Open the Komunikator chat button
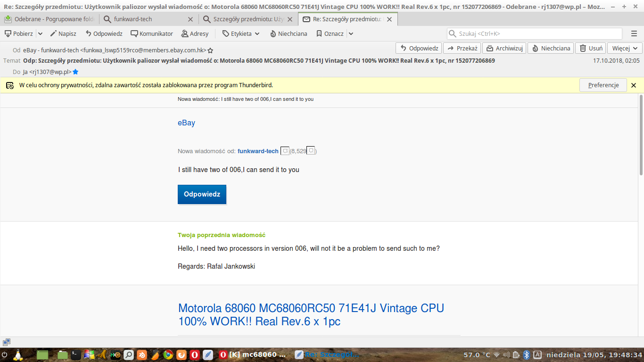644x362 pixels. tap(152, 33)
